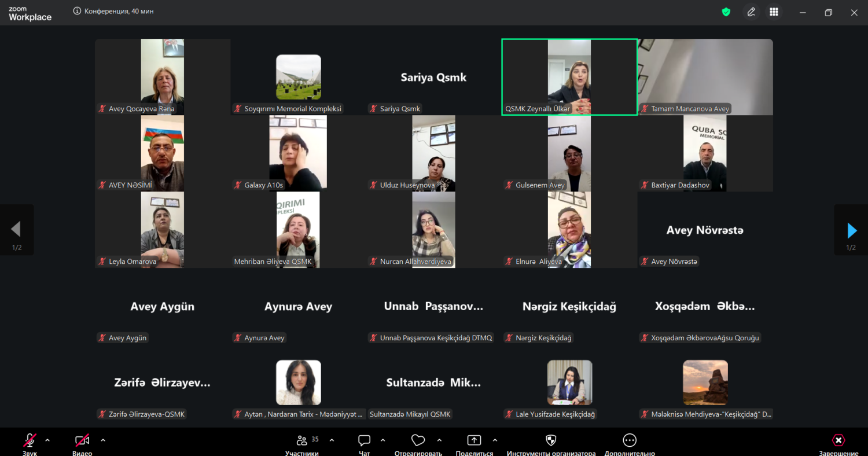
Task: Open the gallery view layout grid icon
Action: tap(774, 12)
